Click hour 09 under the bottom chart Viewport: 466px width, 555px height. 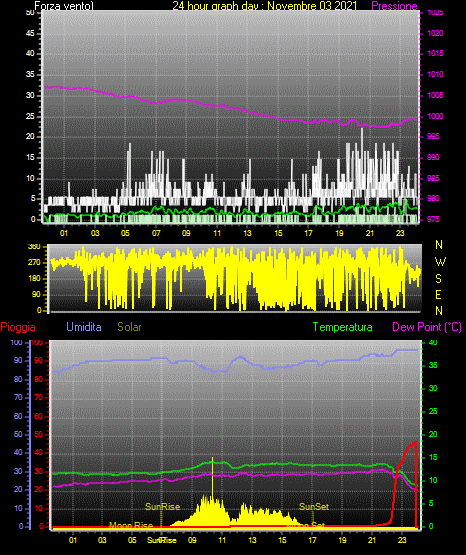coord(192,540)
